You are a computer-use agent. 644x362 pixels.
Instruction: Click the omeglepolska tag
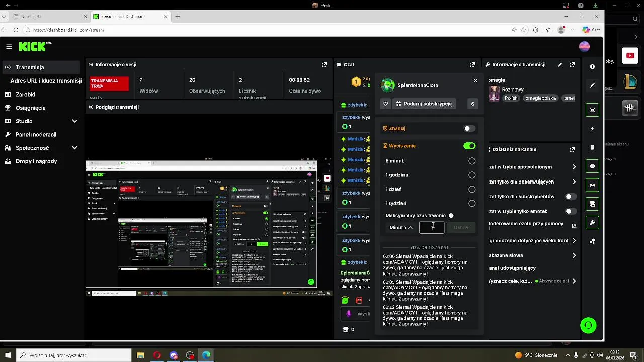[541, 98]
